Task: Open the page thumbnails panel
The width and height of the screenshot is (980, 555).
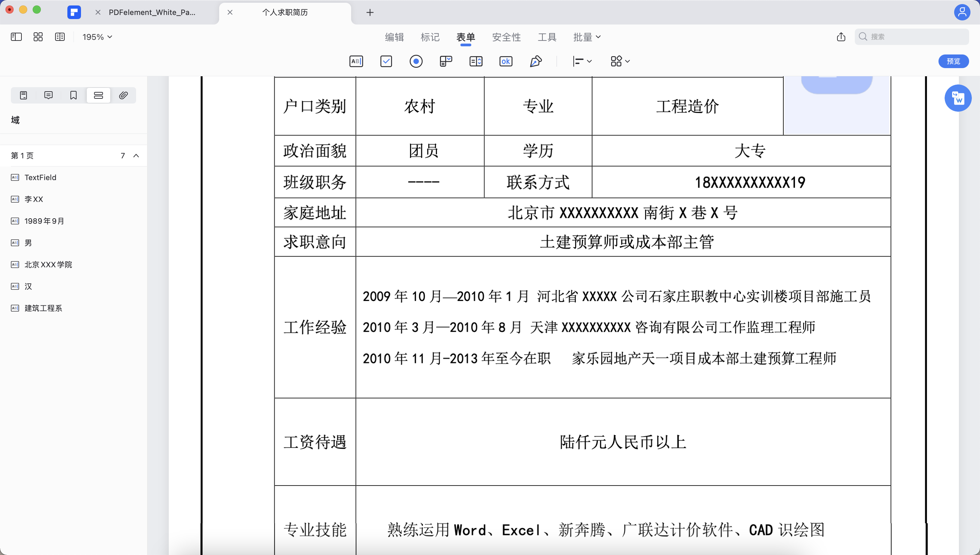Action: (x=23, y=95)
